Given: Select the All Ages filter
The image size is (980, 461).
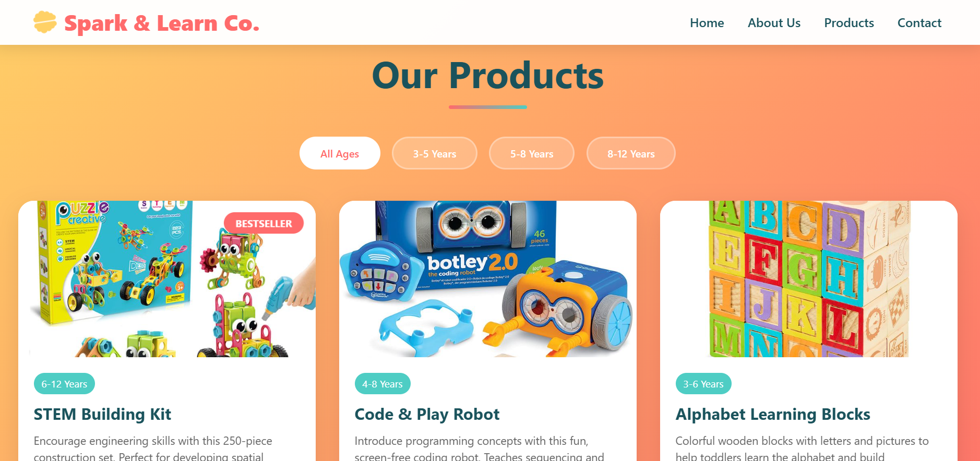Looking at the screenshot, I should tap(340, 153).
